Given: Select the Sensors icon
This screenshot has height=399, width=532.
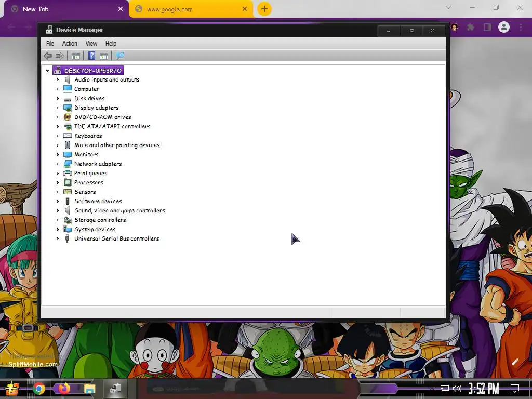Looking at the screenshot, I should point(68,192).
